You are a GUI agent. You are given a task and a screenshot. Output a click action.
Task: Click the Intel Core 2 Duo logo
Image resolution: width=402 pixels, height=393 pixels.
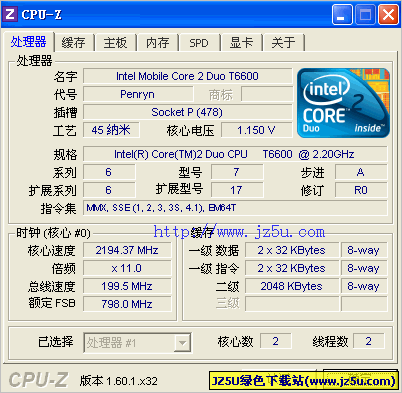pos(343,103)
